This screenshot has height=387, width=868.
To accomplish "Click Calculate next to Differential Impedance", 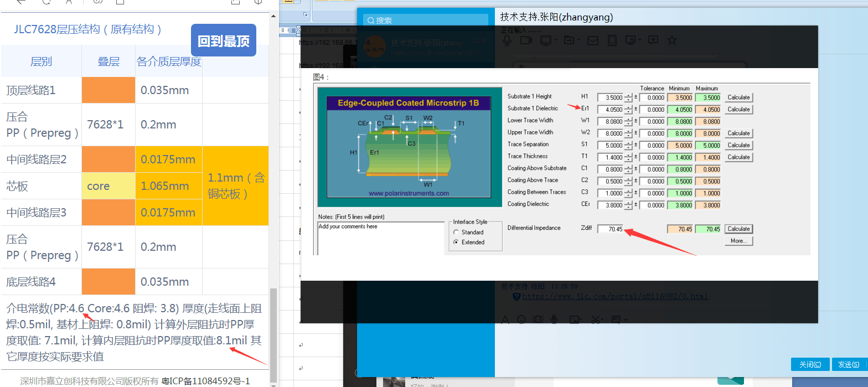I will 738,229.
